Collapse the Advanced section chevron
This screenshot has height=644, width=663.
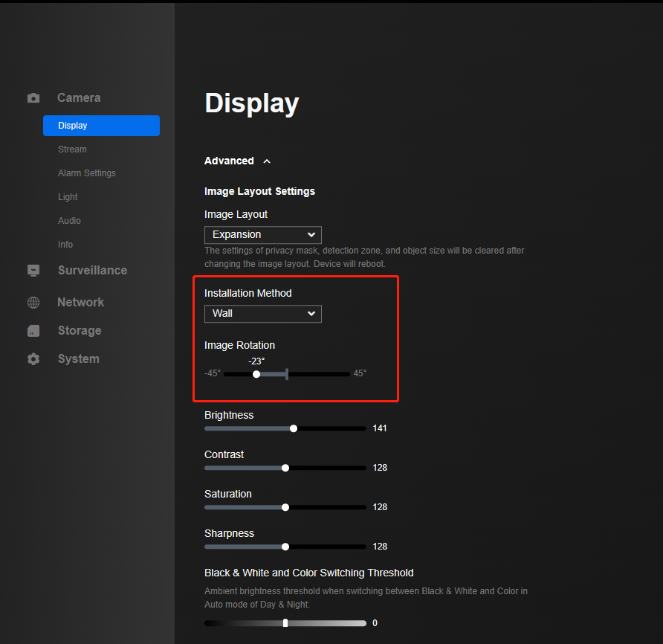click(x=267, y=161)
